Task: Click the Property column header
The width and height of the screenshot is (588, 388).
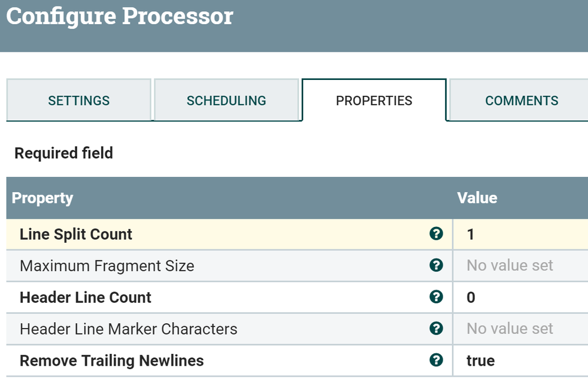Action: click(42, 198)
